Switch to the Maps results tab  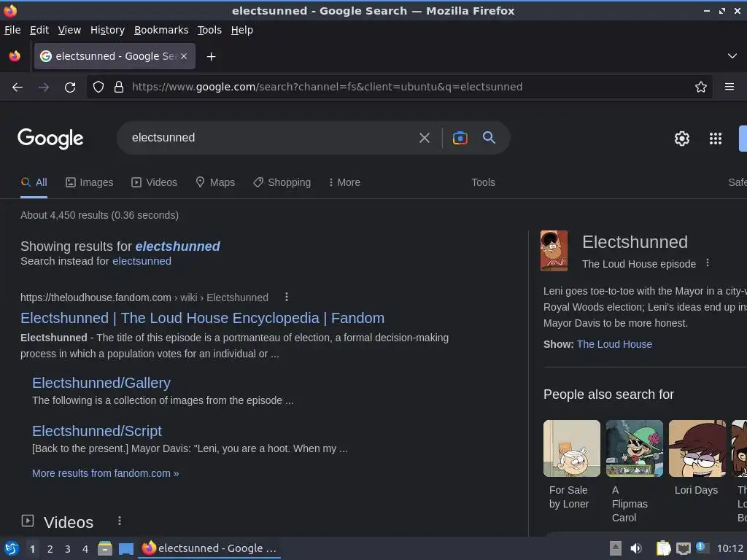[215, 182]
